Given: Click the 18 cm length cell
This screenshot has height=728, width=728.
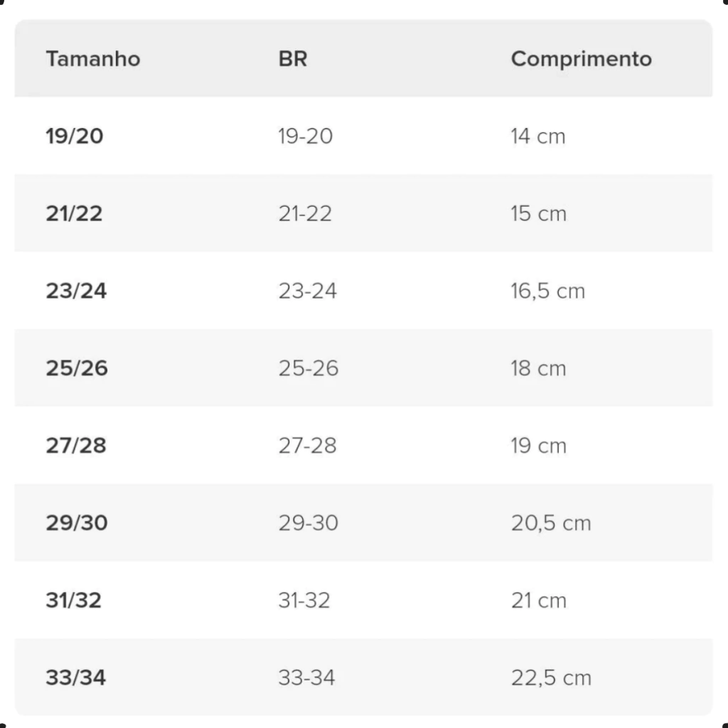Looking at the screenshot, I should click(x=538, y=368).
